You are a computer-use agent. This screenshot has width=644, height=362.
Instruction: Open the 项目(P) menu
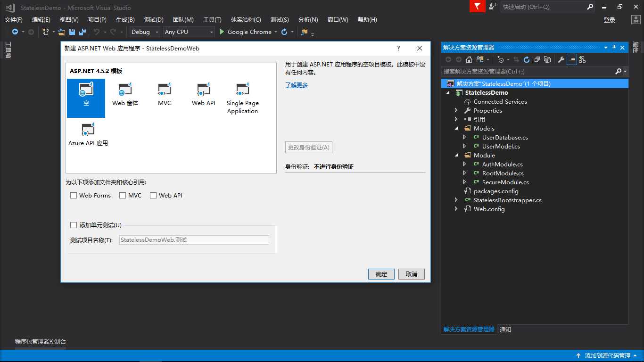coord(97,20)
